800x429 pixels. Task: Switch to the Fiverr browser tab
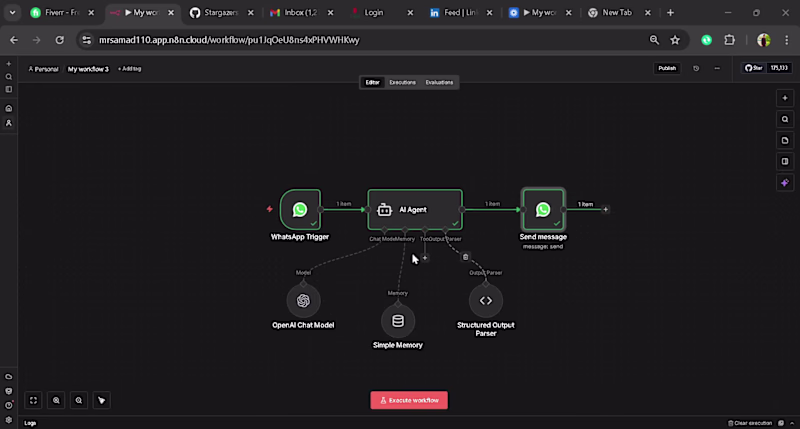coord(61,13)
